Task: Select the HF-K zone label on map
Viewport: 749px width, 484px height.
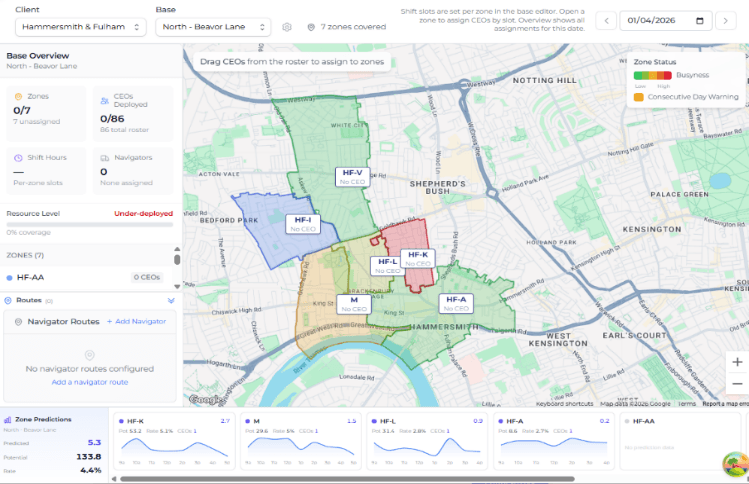Action: pyautogui.click(x=417, y=258)
